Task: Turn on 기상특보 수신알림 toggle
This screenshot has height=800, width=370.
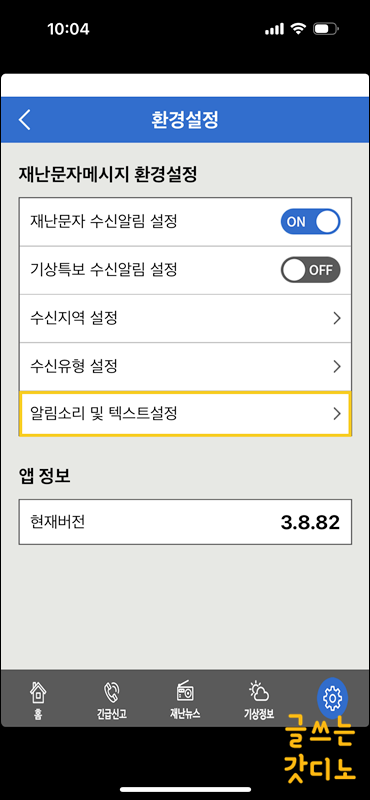Action: point(310,269)
